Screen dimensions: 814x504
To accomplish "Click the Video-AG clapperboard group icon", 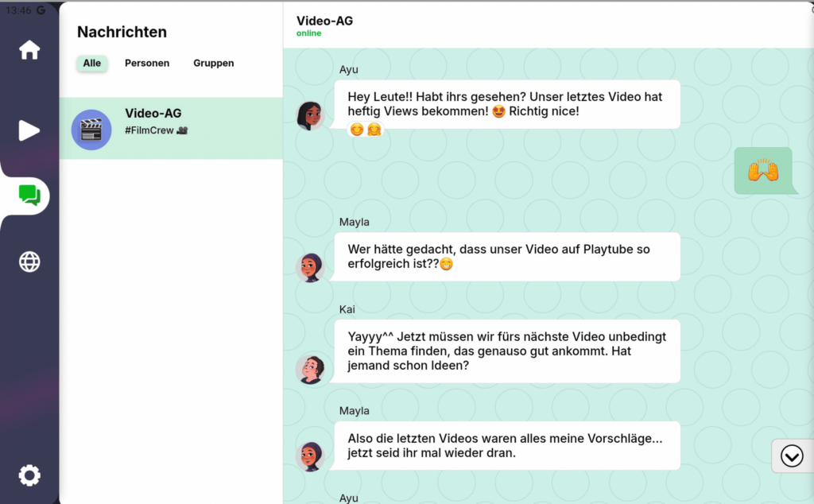I will pyautogui.click(x=91, y=130).
